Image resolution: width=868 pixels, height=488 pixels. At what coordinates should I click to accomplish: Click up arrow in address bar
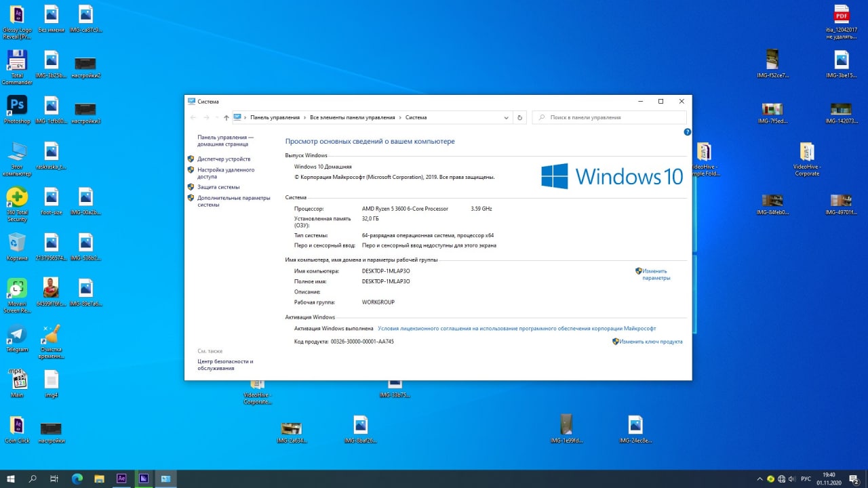(226, 117)
